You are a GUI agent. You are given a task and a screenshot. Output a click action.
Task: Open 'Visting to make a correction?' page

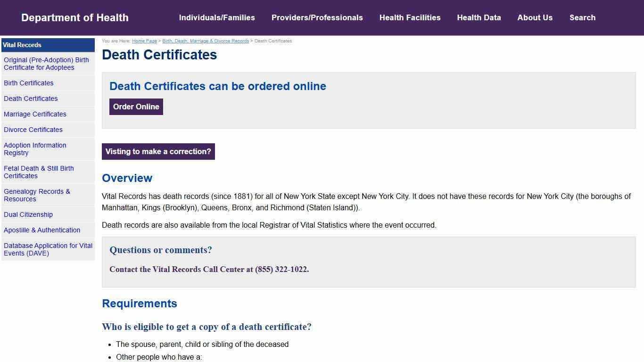tap(158, 151)
